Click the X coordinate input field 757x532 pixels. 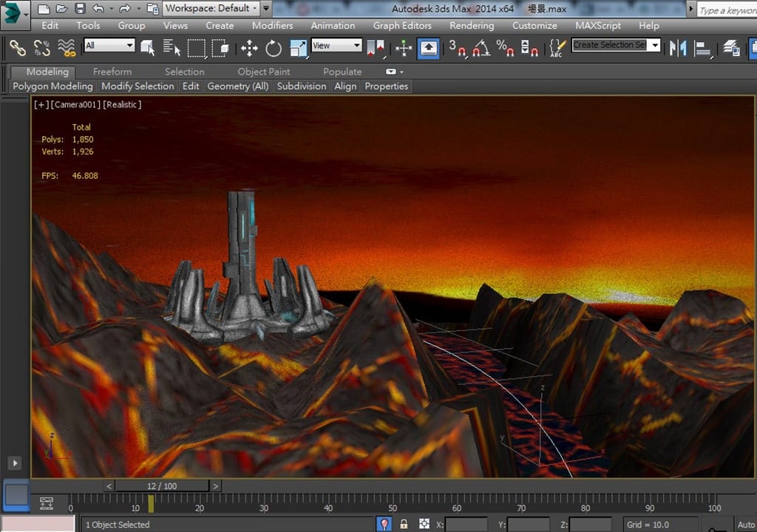point(467,525)
